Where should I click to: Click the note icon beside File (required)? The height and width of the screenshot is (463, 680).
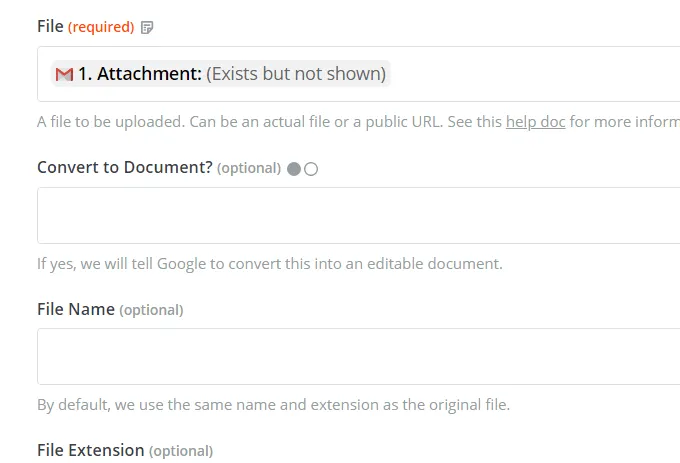point(148,27)
